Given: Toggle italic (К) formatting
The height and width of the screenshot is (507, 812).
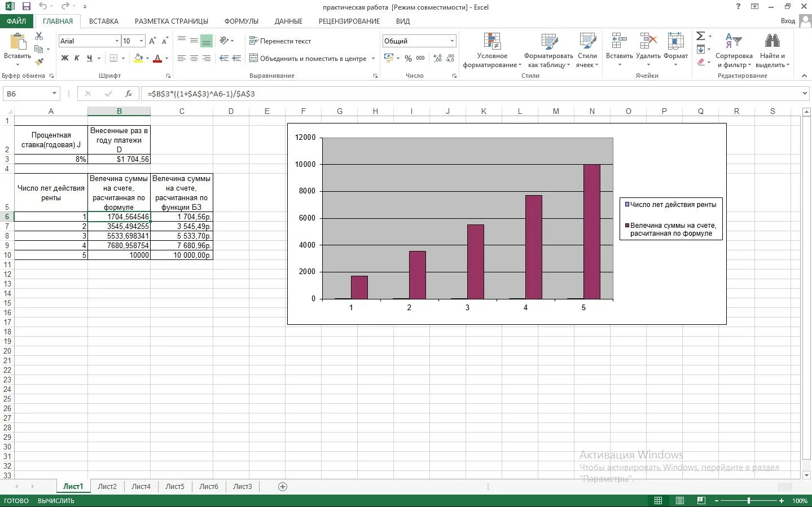Looking at the screenshot, I should pos(77,58).
